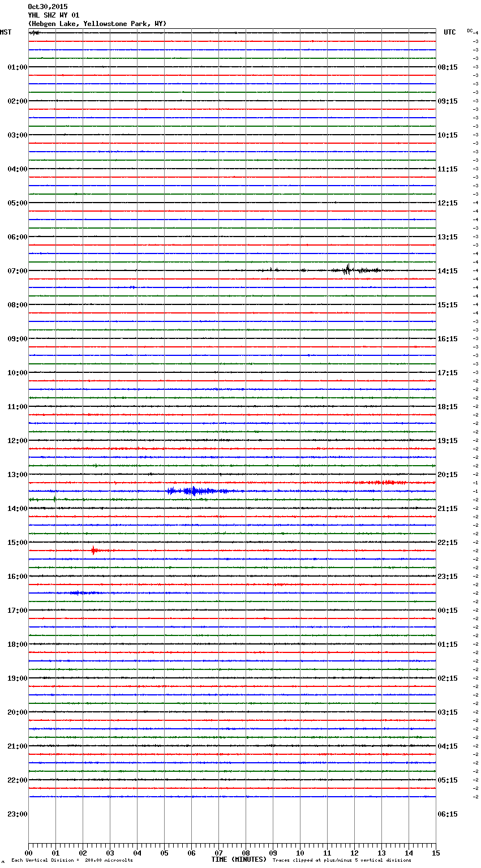Click minute 00 on the bottom axis
Screen dimensions: 481x868
click(28, 853)
